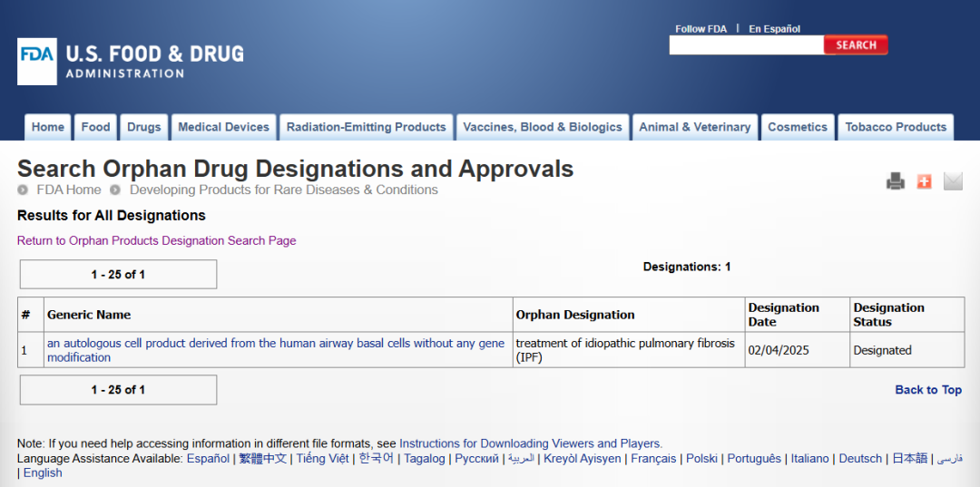Return to Orphan Products Designation Search Page
Image resolution: width=980 pixels, height=487 pixels.
pyautogui.click(x=156, y=240)
